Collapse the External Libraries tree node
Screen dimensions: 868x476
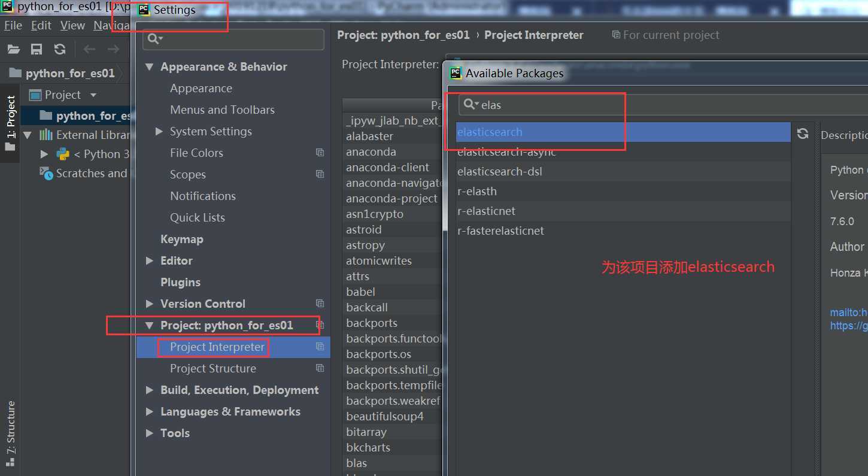click(x=27, y=135)
